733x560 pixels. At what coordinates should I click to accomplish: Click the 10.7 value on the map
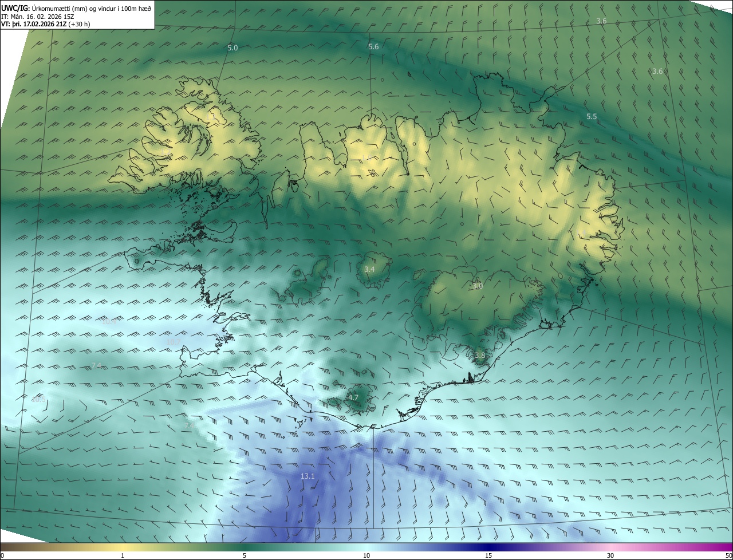point(173,342)
